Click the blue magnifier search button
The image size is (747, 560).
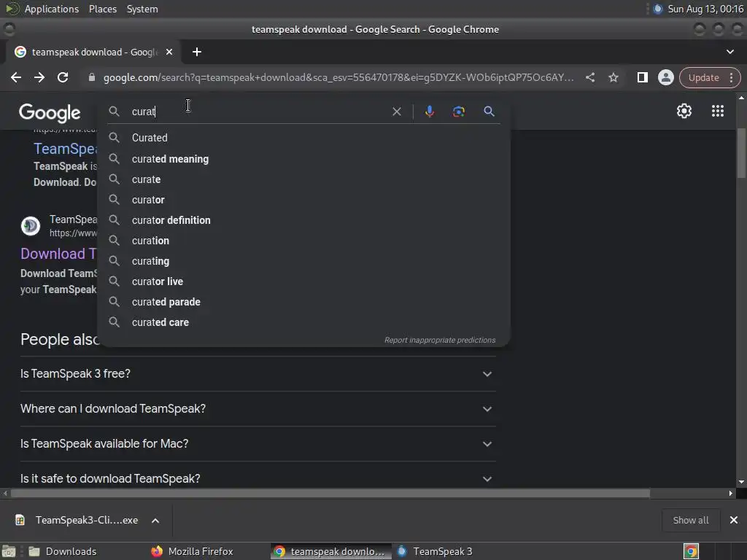pos(489,112)
